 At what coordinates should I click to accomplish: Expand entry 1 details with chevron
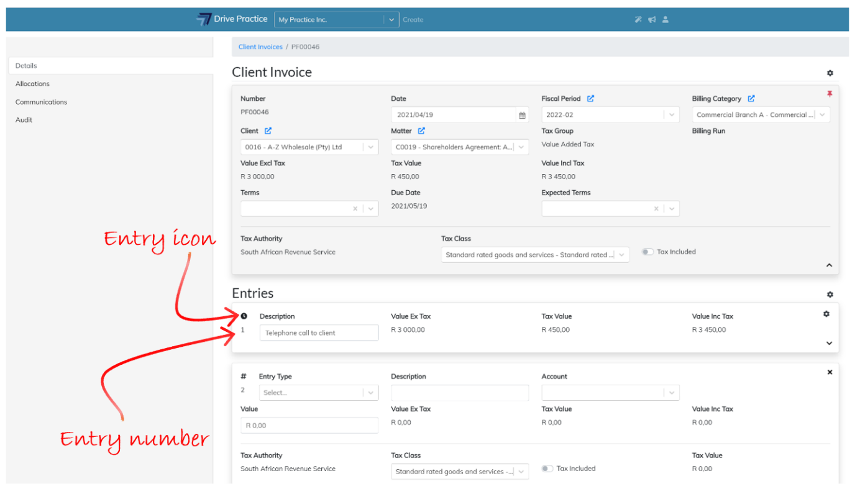[829, 343]
